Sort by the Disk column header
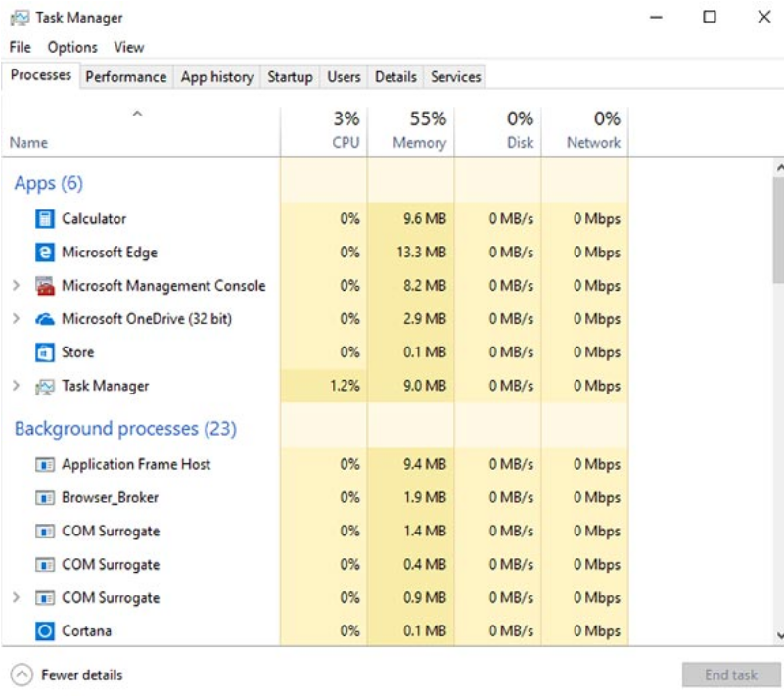The image size is (784, 696). point(498,131)
